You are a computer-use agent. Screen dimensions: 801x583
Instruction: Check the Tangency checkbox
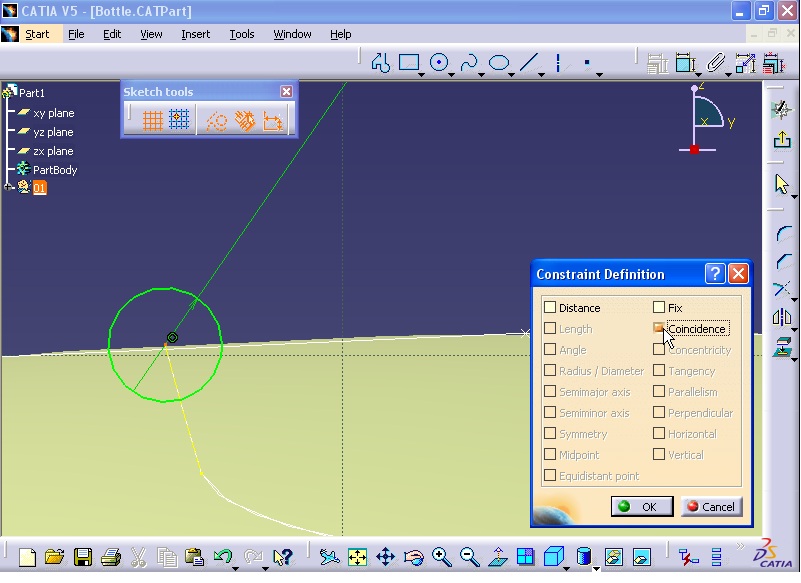659,370
